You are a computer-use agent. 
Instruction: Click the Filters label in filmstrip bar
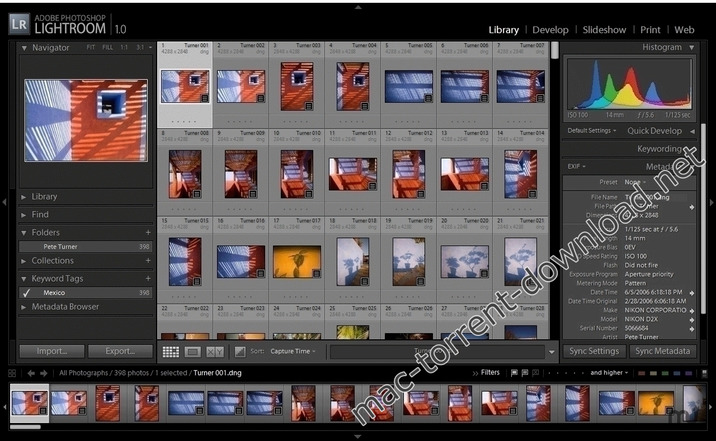tap(490, 373)
